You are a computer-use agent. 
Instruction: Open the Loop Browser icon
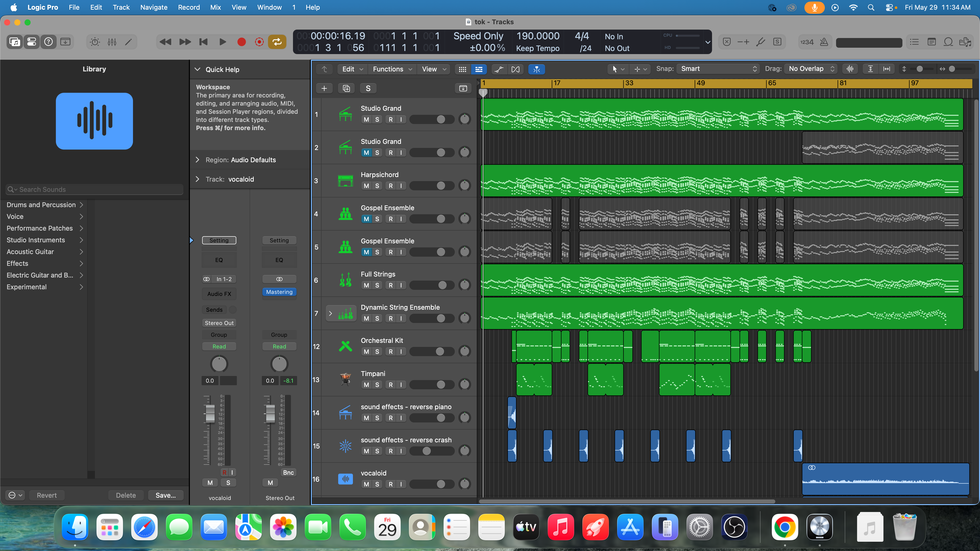pyautogui.click(x=948, y=42)
